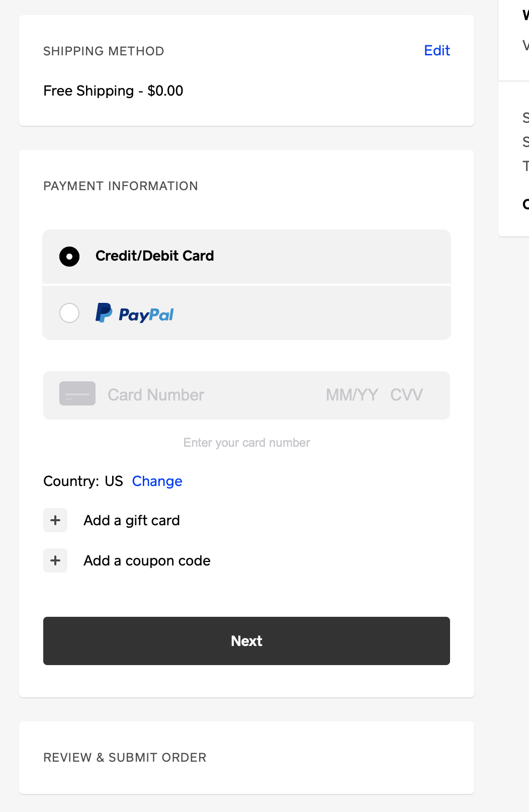Click the Credit/Debit Card label text

(154, 256)
